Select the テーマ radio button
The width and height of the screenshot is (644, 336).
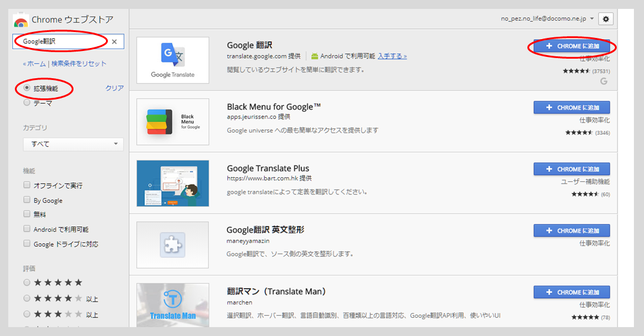point(27,103)
